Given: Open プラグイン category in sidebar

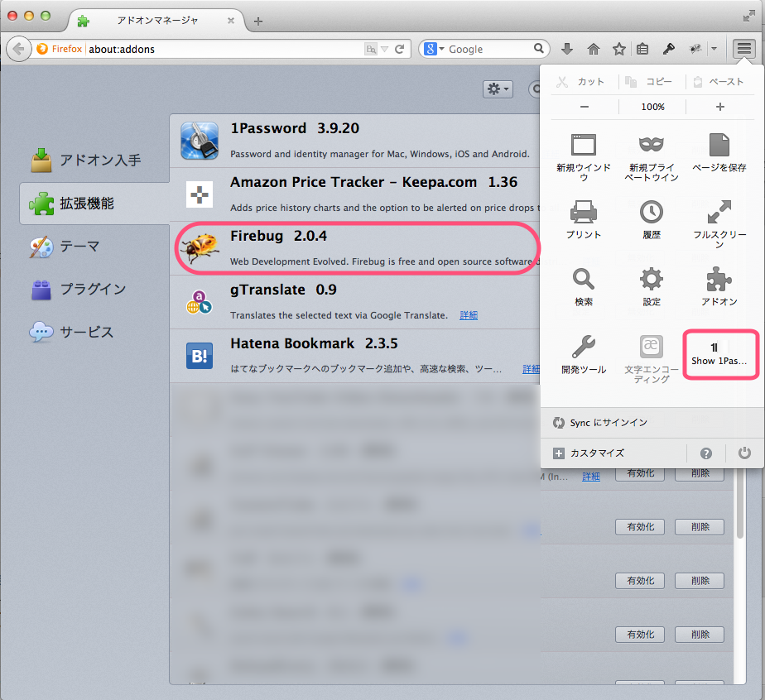Looking at the screenshot, I should point(95,289).
